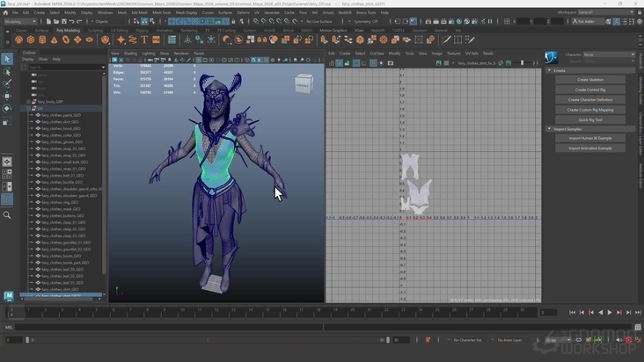The image size is (644, 362).
Task: Create a new scene via status line icon
Action: (x=48, y=21)
